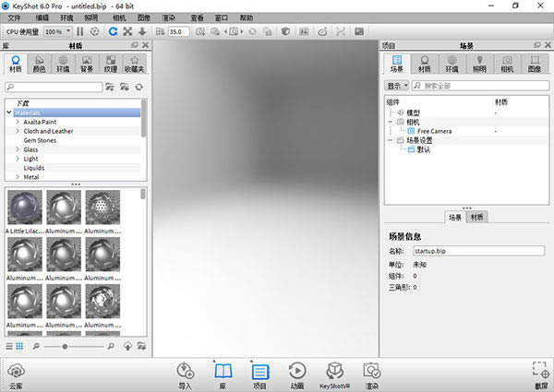
Task: Click the fit-to-view expand arrows icon
Action: pos(127,31)
